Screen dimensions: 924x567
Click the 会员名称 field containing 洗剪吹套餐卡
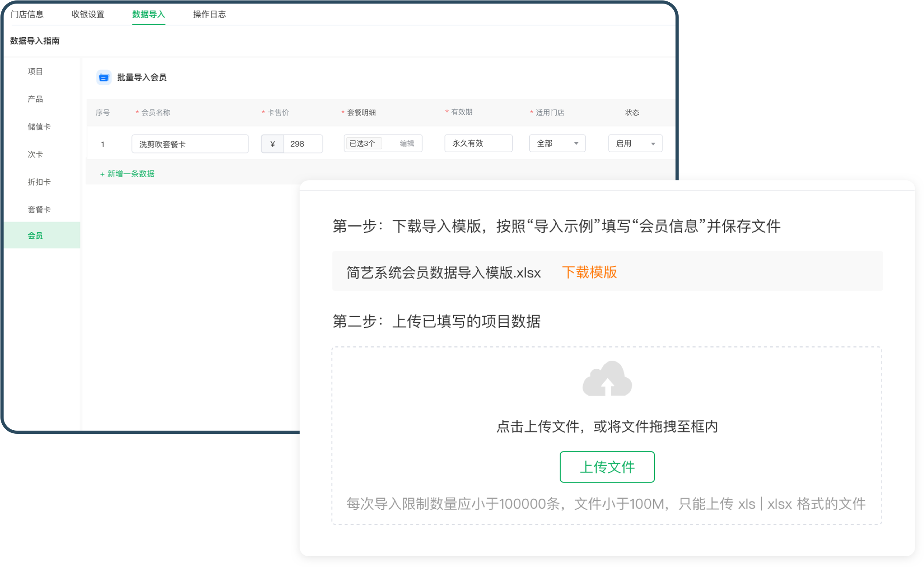[190, 144]
